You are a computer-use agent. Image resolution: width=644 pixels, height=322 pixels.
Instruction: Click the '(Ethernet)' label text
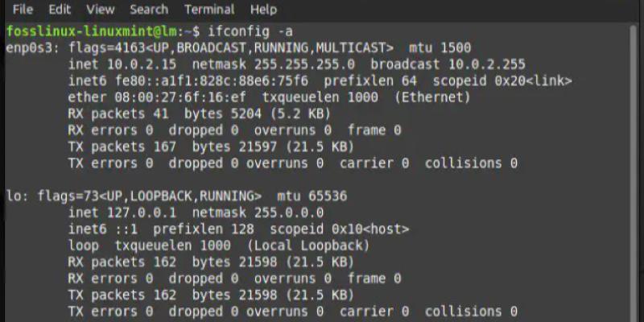432,97
